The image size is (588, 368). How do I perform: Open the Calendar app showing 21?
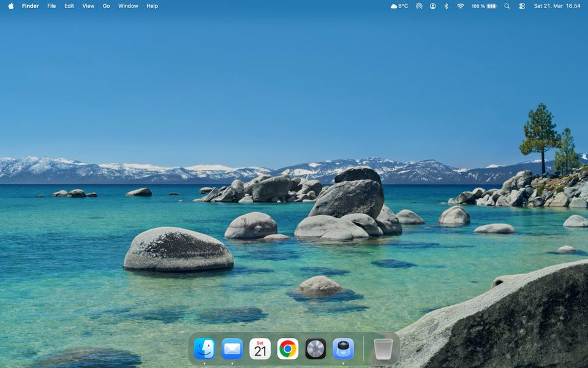[x=260, y=349]
